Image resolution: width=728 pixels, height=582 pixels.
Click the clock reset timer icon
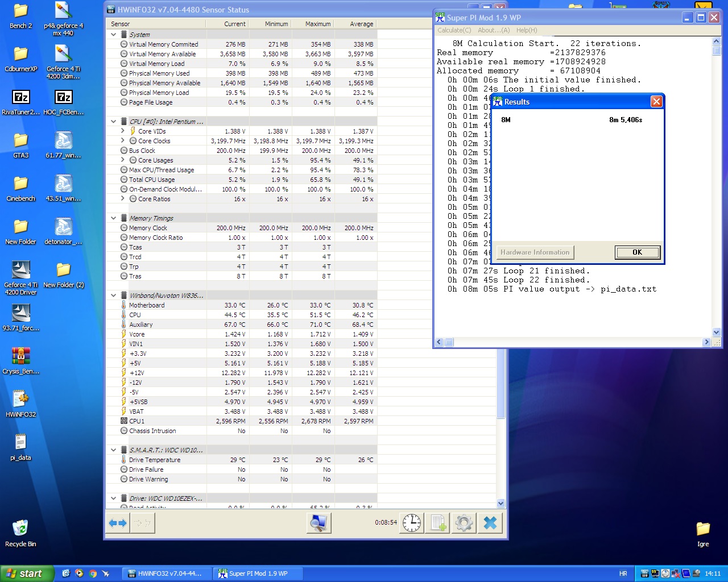[x=412, y=523]
